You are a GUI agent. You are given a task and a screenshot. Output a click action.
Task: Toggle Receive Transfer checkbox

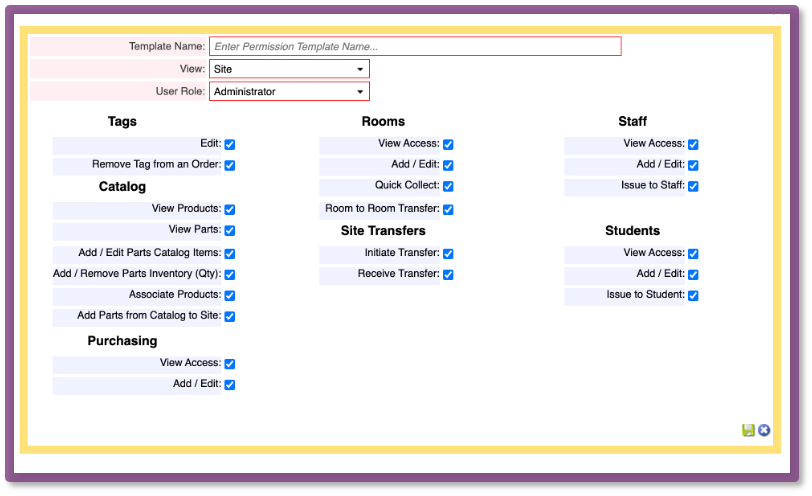[448, 274]
